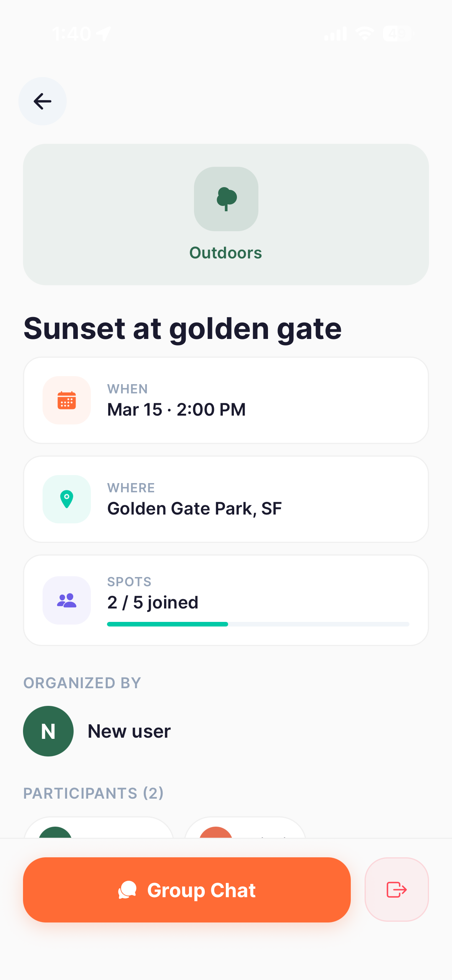Open the first participant chip
452x980 pixels.
[x=99, y=828]
